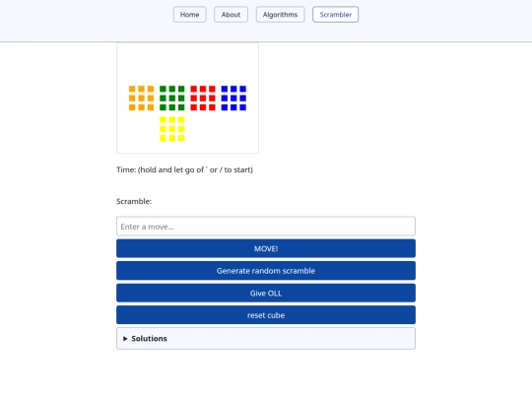Click top-left sticker of orange face
The width and height of the screenshot is (532, 399).
[132, 89]
